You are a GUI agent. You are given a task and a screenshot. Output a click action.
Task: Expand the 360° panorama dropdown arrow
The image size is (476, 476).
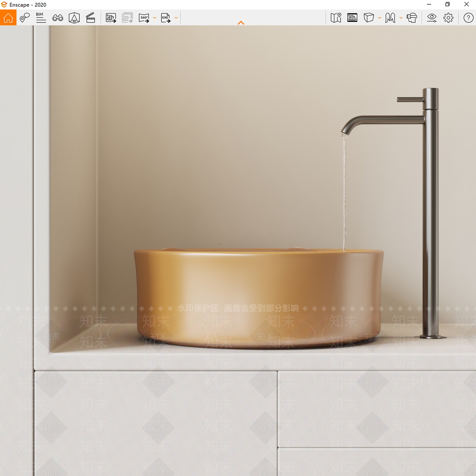(155, 18)
